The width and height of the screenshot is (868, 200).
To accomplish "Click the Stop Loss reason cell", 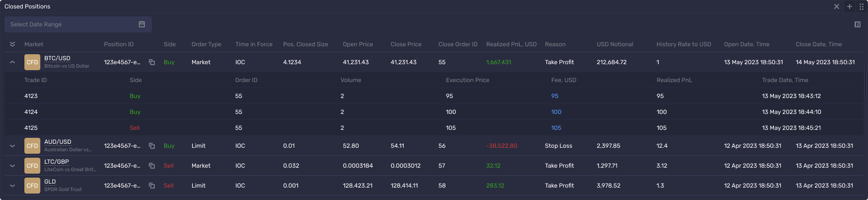I will tap(558, 146).
